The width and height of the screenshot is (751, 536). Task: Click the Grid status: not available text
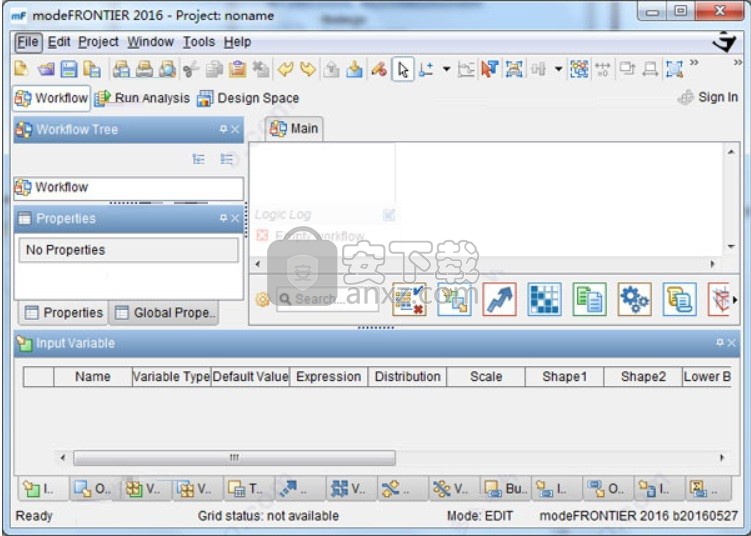pos(268,516)
